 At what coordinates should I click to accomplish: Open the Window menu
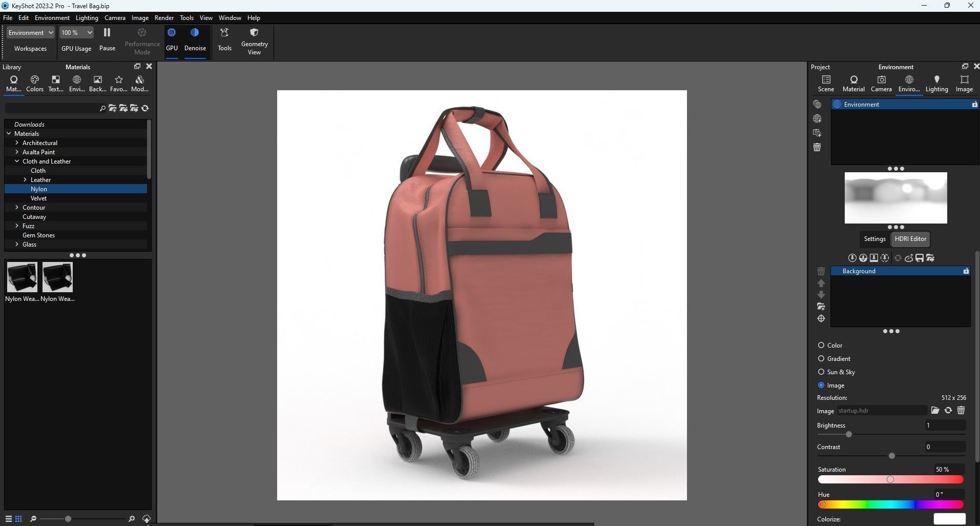(x=230, y=17)
